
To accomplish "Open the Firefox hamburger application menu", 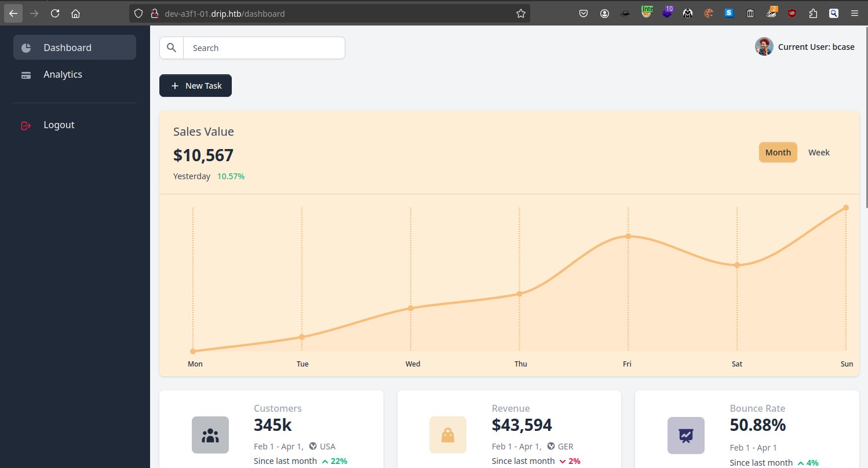I will 855,13.
